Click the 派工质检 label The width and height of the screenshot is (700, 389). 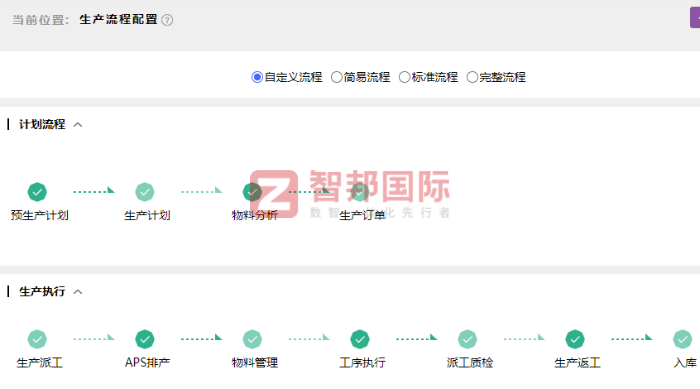tap(470, 363)
